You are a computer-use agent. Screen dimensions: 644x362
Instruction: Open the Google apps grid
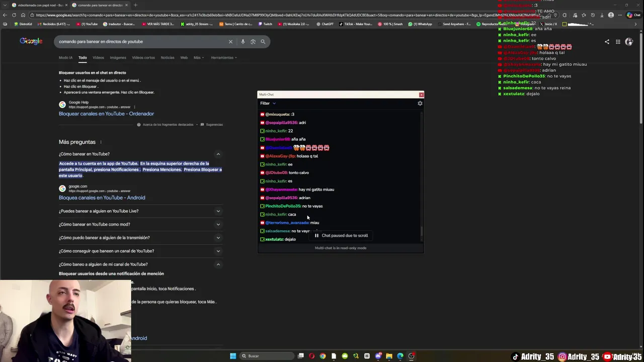[x=618, y=42]
